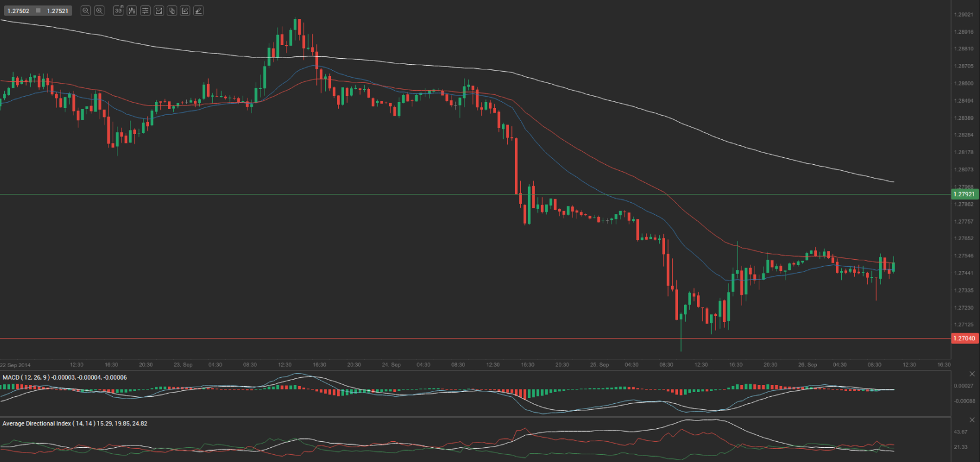The width and height of the screenshot is (980, 462).
Task: Click the 25. Sep date on time axis
Action: (599, 365)
